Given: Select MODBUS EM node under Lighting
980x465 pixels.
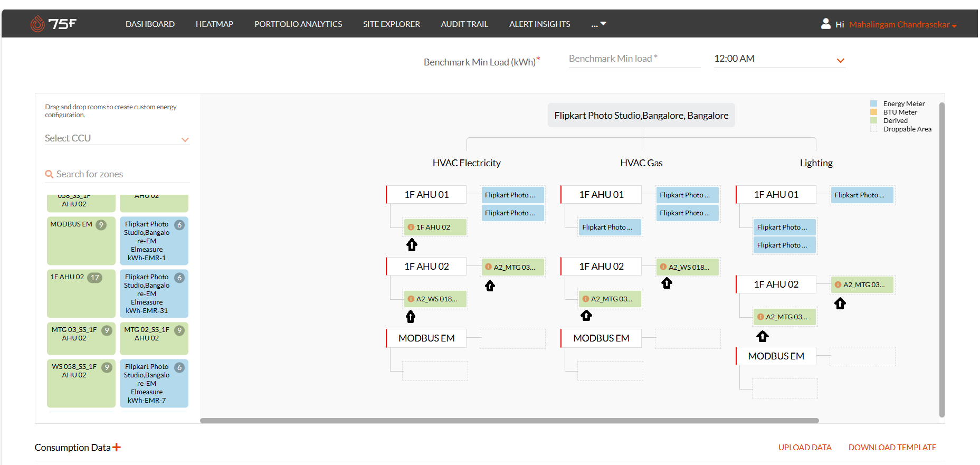Looking at the screenshot, I should pos(776,356).
